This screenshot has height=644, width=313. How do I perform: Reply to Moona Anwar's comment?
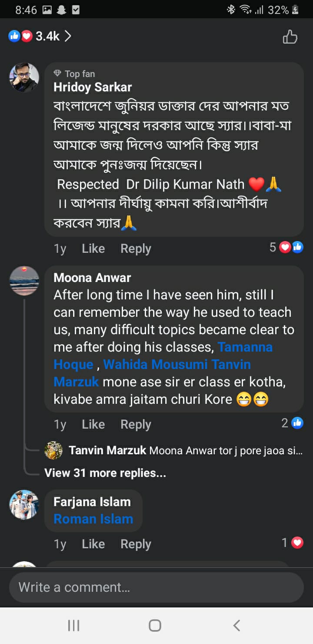(x=136, y=424)
